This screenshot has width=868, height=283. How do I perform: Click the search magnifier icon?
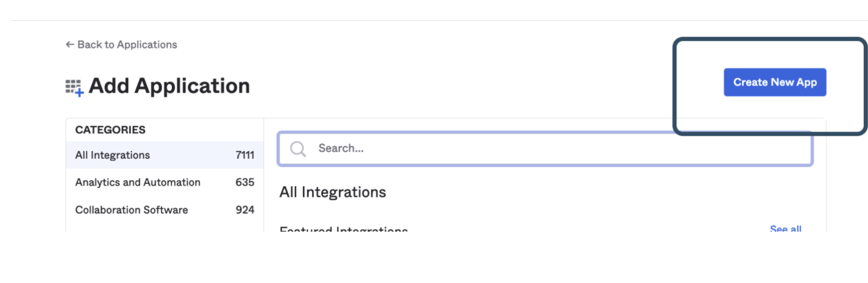click(x=298, y=148)
